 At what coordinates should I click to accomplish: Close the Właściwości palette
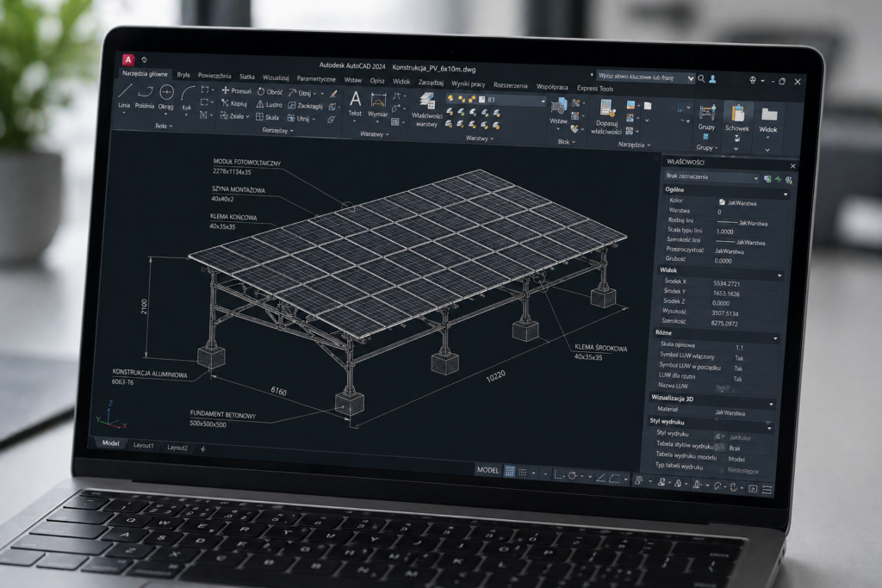click(x=792, y=166)
